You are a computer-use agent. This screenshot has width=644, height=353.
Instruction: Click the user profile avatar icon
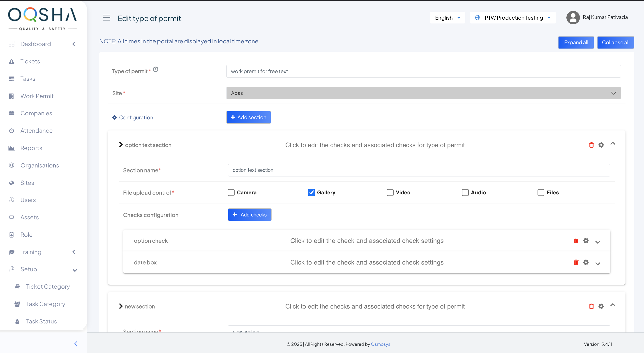coord(573,18)
